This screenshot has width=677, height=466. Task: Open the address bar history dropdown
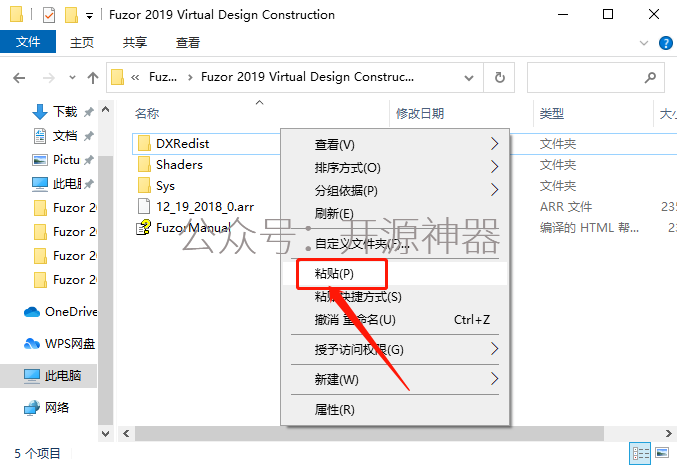point(469,78)
